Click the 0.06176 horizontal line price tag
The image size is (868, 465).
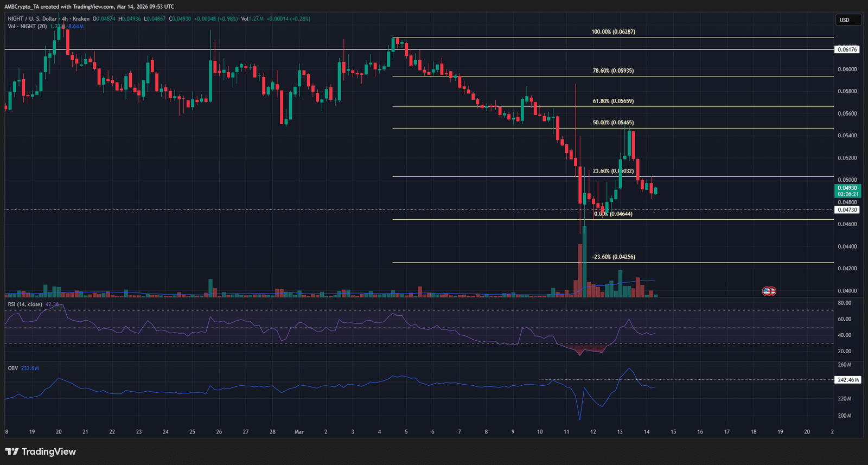847,49
